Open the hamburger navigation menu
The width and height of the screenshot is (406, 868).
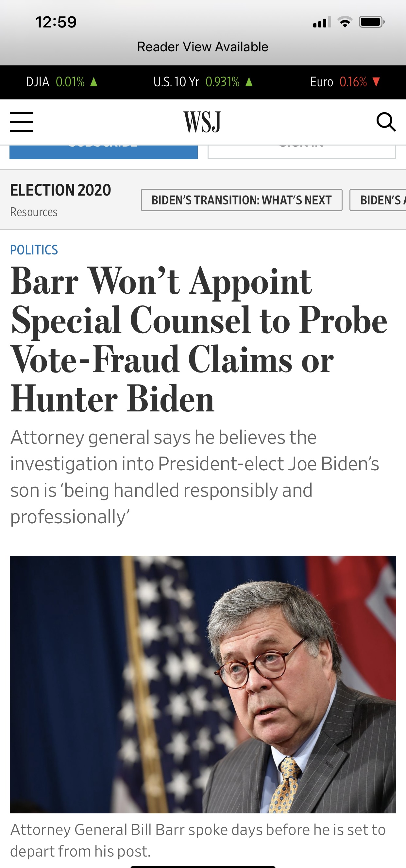[x=22, y=122]
